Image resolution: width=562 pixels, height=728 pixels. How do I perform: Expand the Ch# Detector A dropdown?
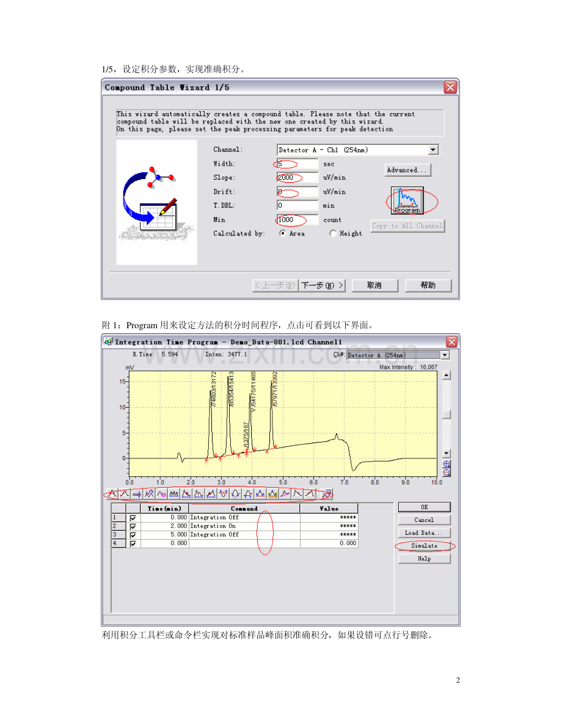click(444, 355)
